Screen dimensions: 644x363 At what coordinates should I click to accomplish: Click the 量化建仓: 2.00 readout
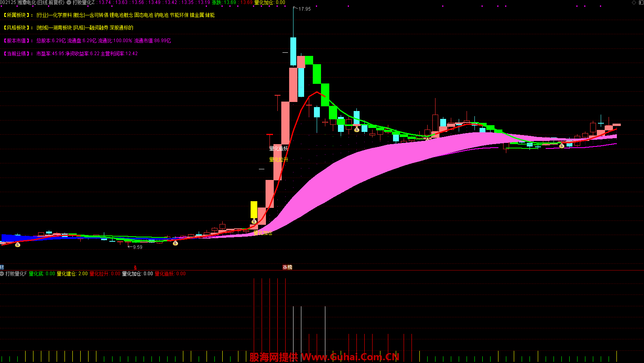pos(72,274)
